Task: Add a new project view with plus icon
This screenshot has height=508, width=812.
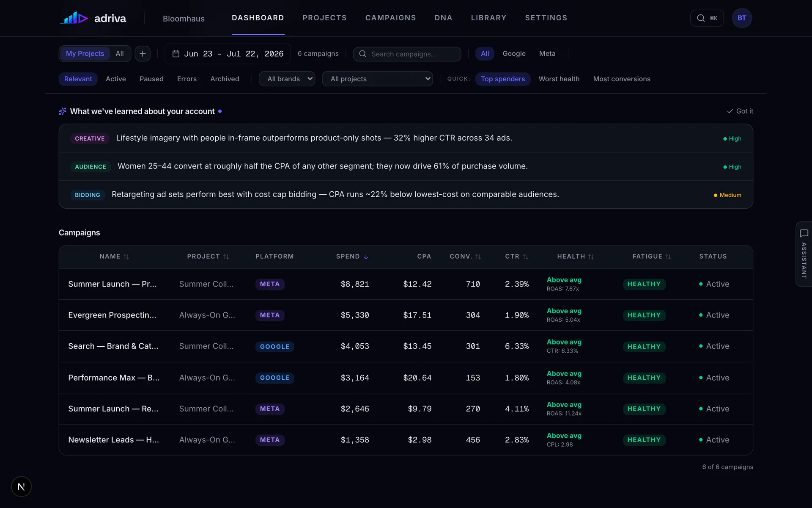Action: 143,54
